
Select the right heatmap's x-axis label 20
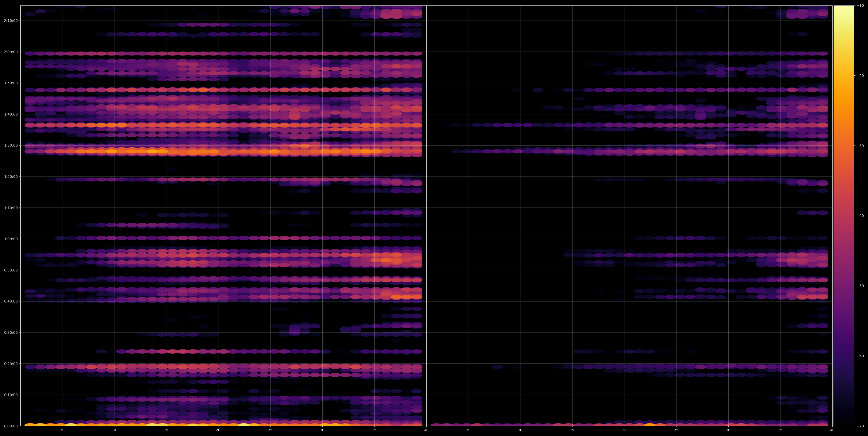click(x=624, y=430)
